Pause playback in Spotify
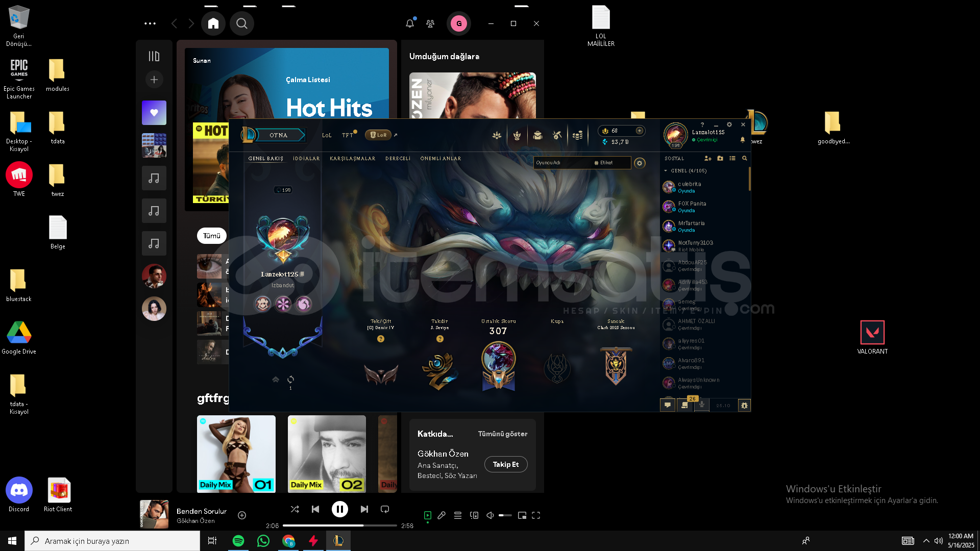The height and width of the screenshot is (551, 980). [340, 509]
